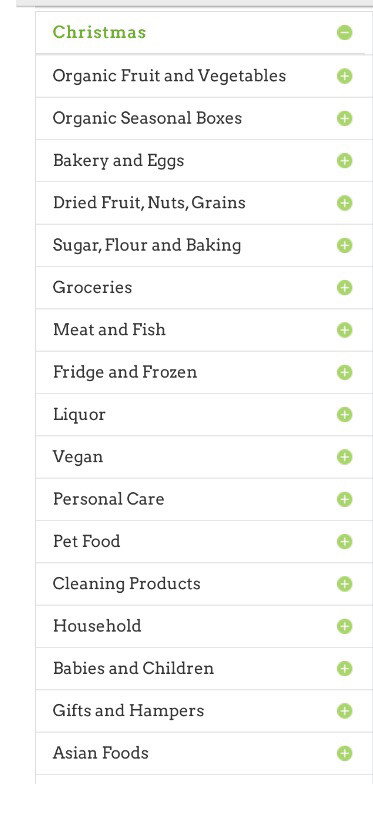Click plus icon next to Dried Fruit, Nuts, Grains
373x815 pixels.
pyautogui.click(x=344, y=203)
